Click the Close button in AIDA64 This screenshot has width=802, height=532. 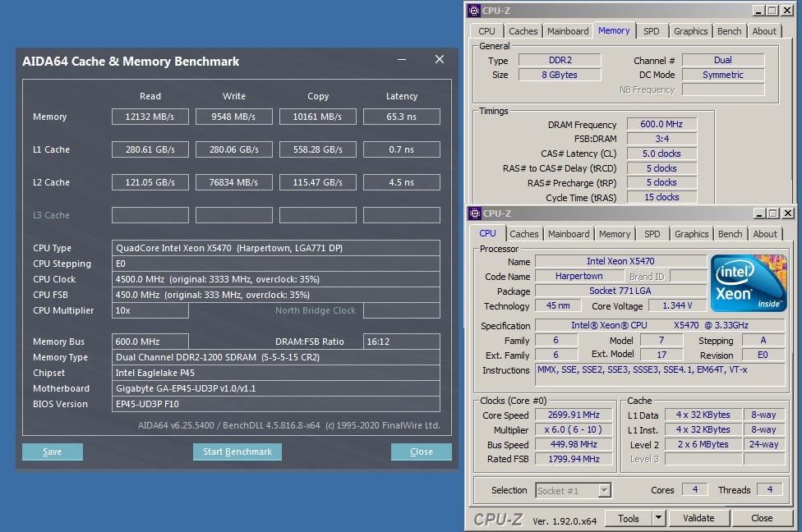[x=422, y=452]
